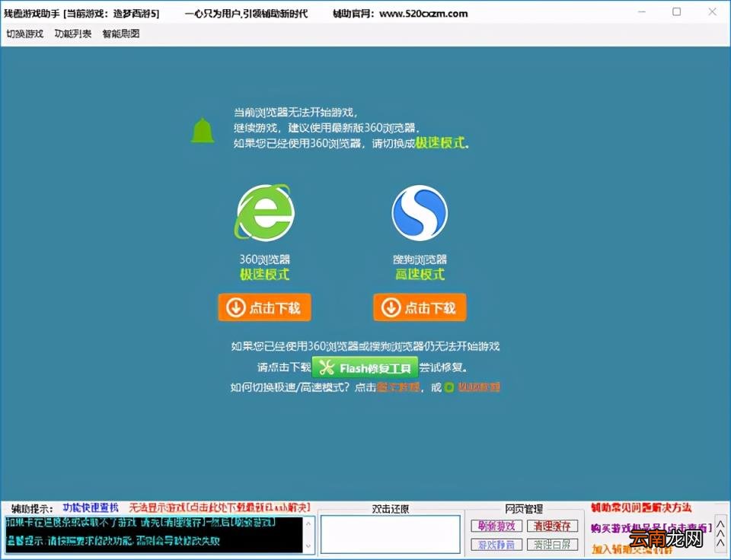Click the black hint text panel

154,534
